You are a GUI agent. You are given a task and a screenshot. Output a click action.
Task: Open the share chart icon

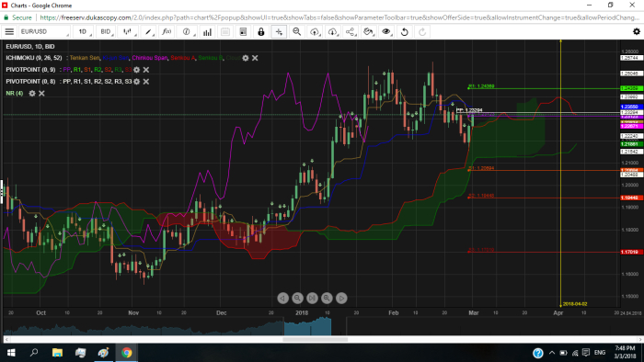click(351, 31)
